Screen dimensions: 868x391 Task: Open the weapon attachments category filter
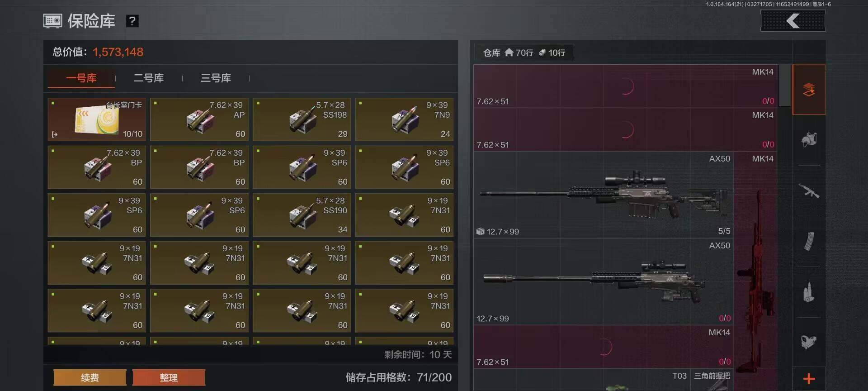pyautogui.click(x=809, y=342)
